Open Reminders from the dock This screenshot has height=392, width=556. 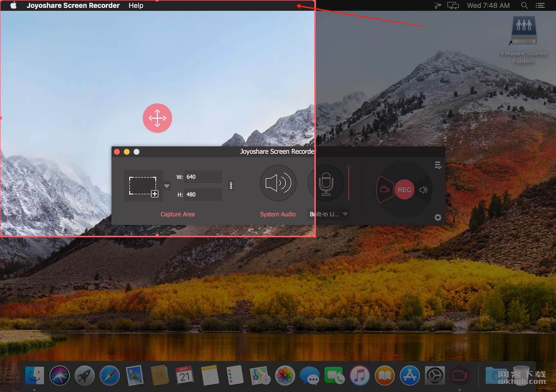point(235,375)
